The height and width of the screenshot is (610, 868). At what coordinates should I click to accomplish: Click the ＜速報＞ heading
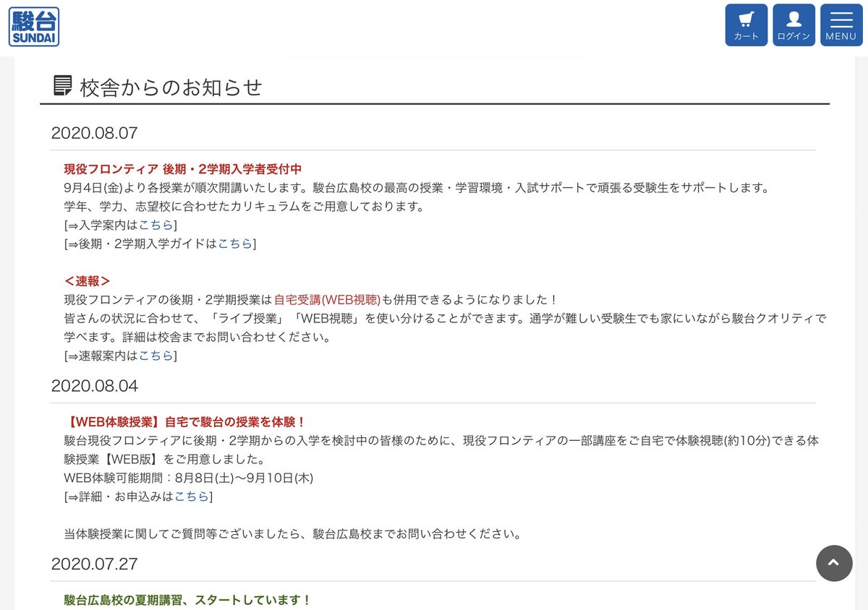pos(88,281)
